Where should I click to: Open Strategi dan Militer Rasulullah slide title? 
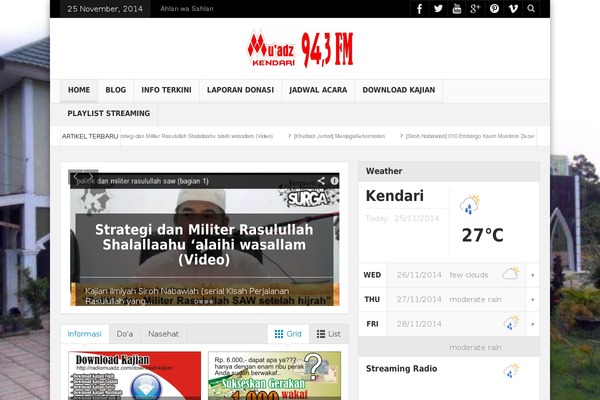tap(204, 245)
